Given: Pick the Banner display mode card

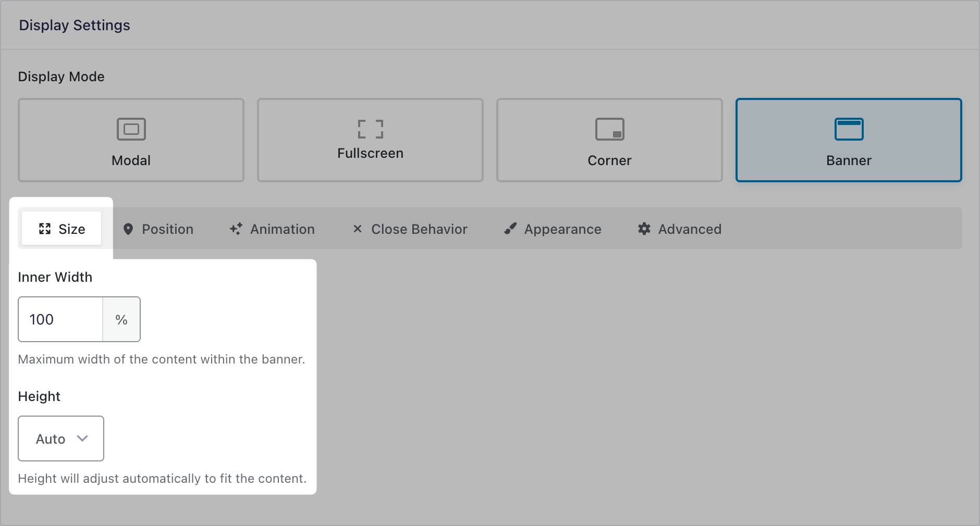Looking at the screenshot, I should click(849, 140).
